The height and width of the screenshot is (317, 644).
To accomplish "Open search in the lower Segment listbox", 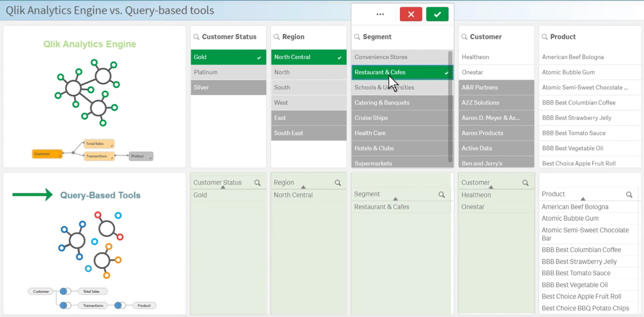I will (x=442, y=194).
